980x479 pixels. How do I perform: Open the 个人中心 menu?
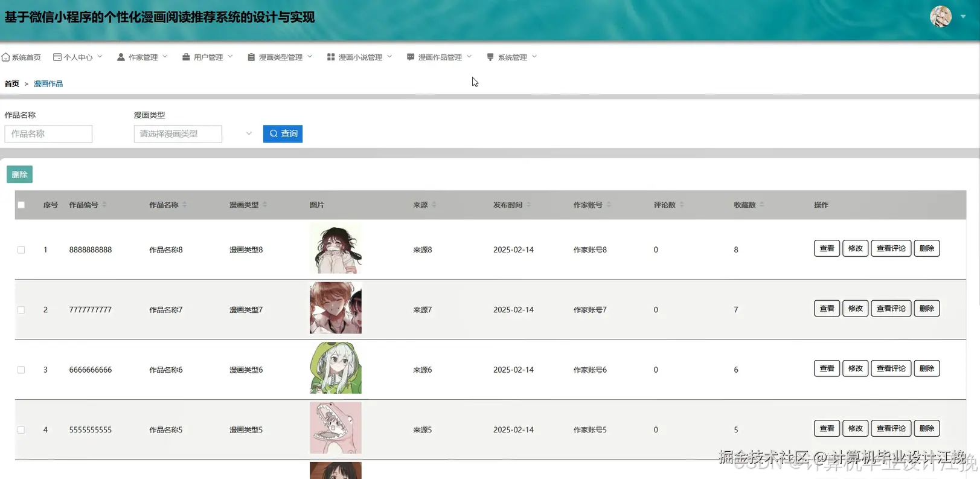pos(78,57)
